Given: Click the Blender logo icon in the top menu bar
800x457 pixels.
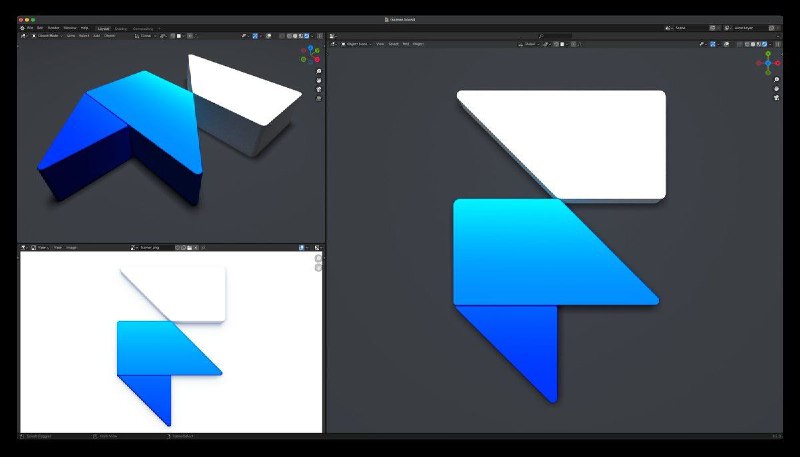Looking at the screenshot, I should [x=22, y=27].
